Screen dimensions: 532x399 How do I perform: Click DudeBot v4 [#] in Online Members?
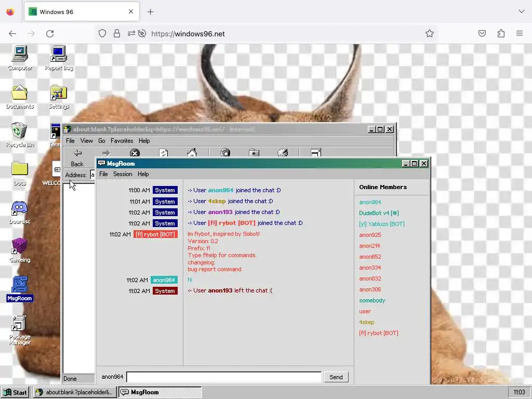pos(379,213)
